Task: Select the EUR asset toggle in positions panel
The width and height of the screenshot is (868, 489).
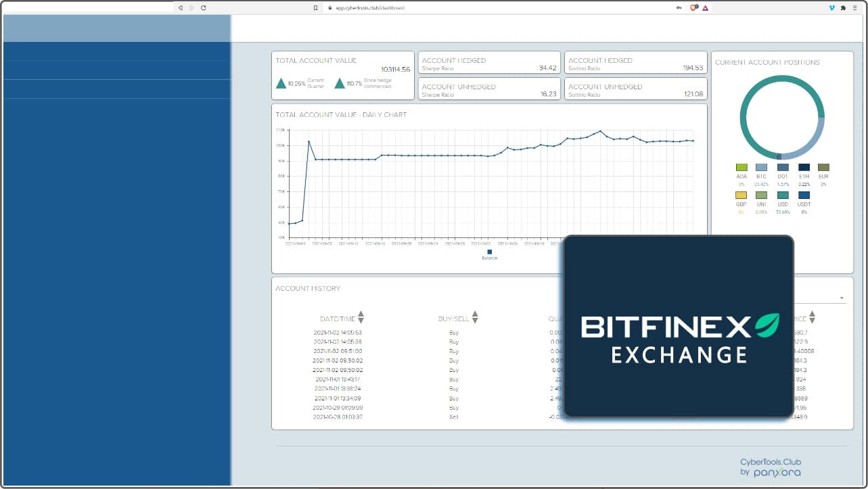Action: click(x=823, y=167)
